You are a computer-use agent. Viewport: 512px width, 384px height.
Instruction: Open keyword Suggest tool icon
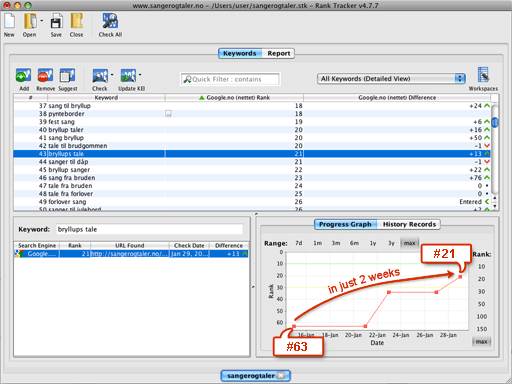67,75
